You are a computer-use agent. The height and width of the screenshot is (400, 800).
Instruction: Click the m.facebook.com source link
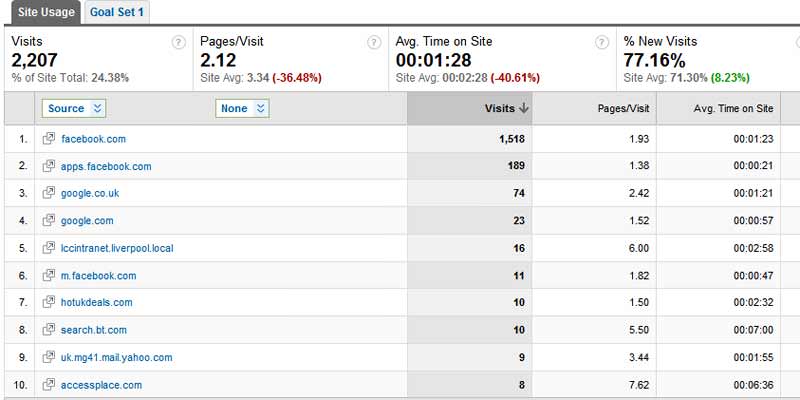98,276
